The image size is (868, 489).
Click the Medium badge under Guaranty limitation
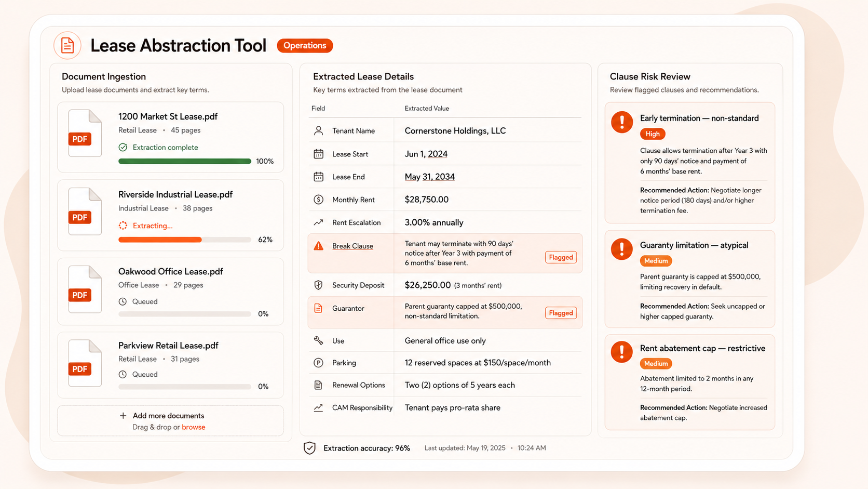pos(656,261)
